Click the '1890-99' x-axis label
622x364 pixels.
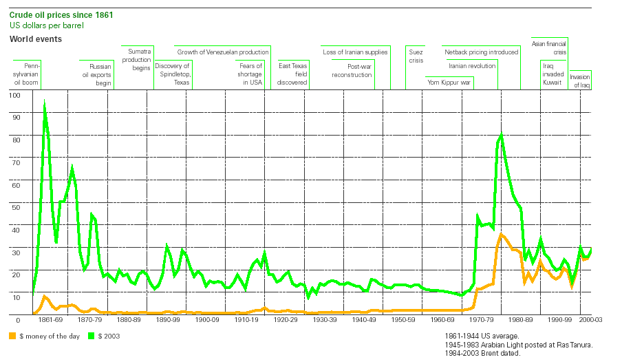coord(168,319)
